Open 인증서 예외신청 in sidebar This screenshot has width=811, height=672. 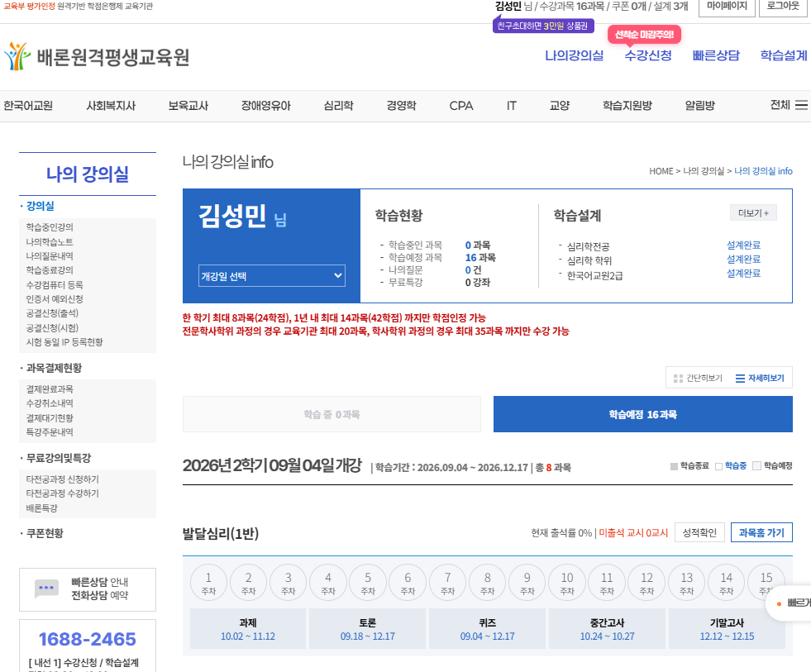click(55, 299)
